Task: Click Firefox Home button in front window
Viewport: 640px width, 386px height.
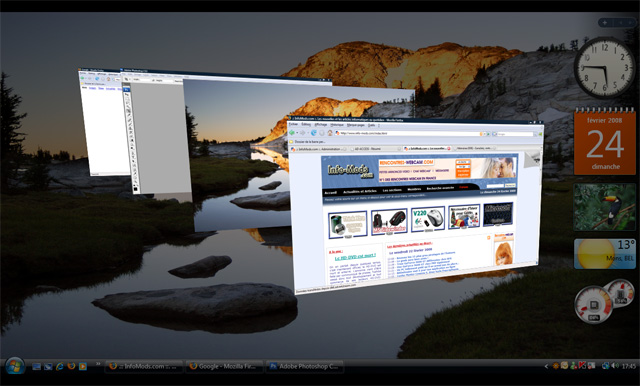Action: 330,133
